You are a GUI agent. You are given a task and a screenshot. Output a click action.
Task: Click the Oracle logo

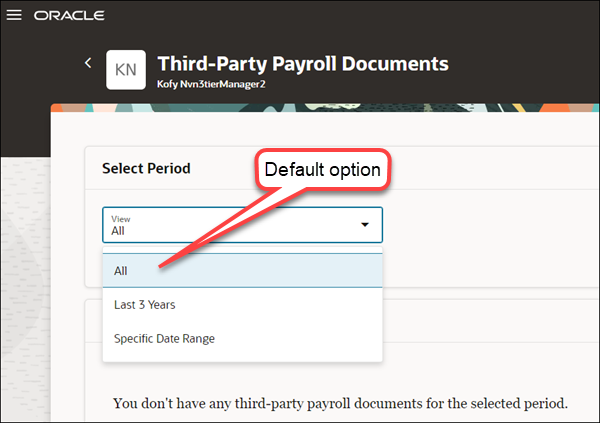click(x=69, y=16)
